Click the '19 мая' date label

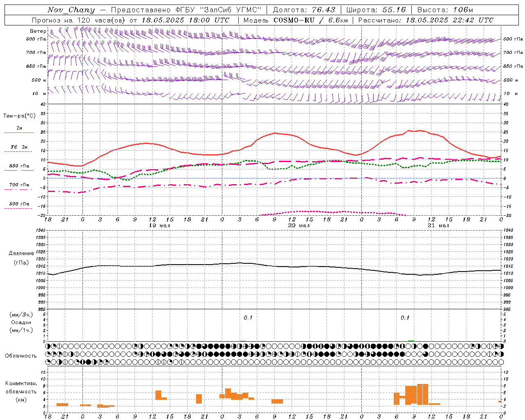160,226
